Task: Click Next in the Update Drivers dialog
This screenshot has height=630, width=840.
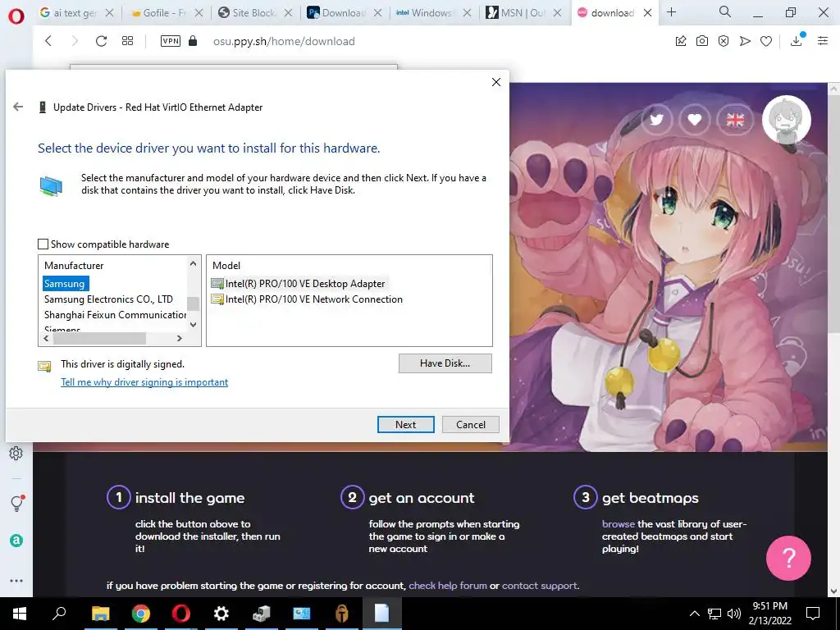Action: point(406,424)
